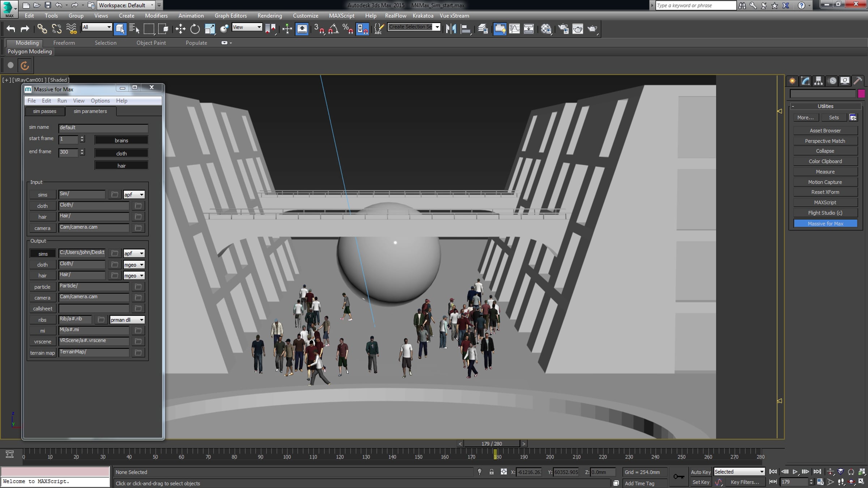Viewport: 868px width, 488px height.
Task: Open the key filter 'Selected' dropdown
Action: pos(739,472)
